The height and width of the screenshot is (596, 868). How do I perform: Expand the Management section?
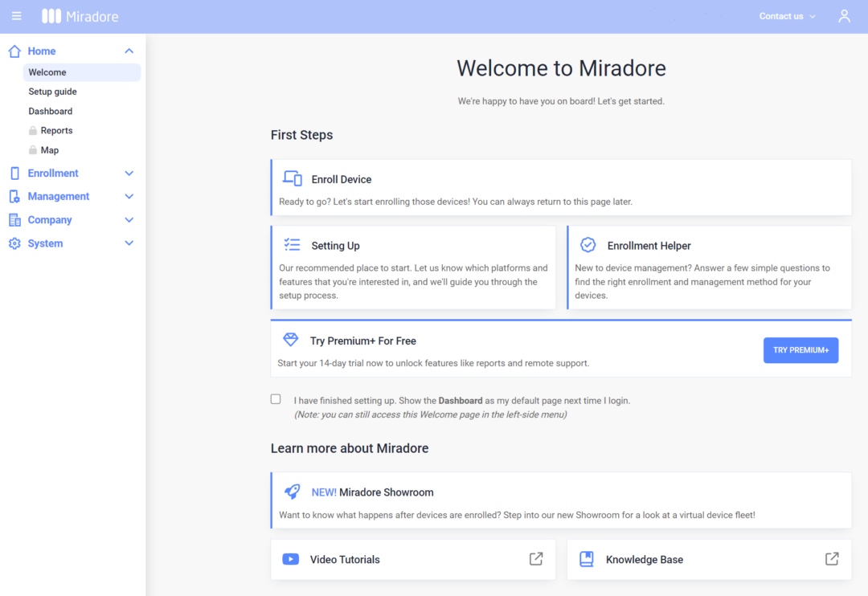pyautogui.click(x=129, y=196)
